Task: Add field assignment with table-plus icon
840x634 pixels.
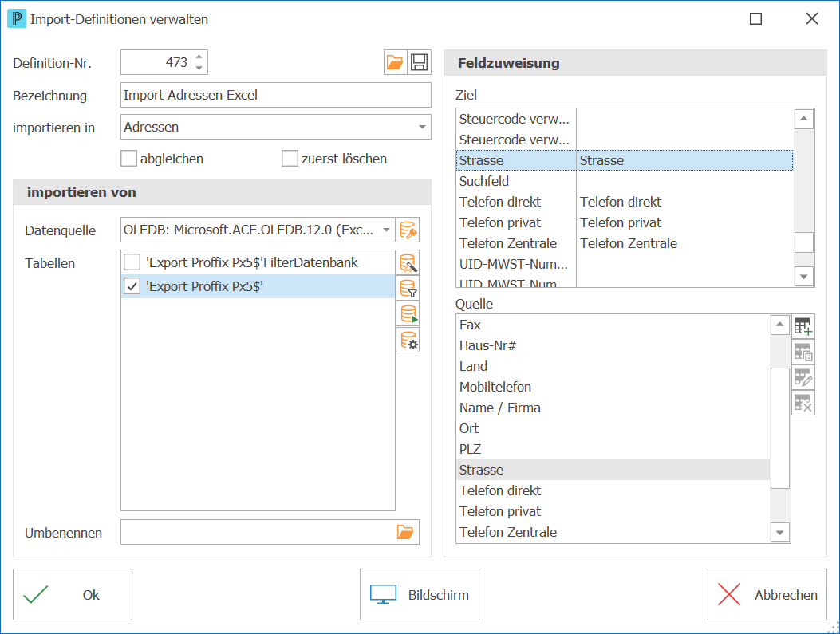Action: click(x=803, y=326)
